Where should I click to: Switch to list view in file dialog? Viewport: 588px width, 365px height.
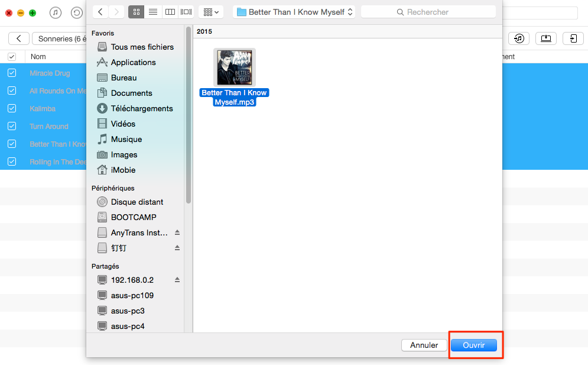click(x=153, y=12)
